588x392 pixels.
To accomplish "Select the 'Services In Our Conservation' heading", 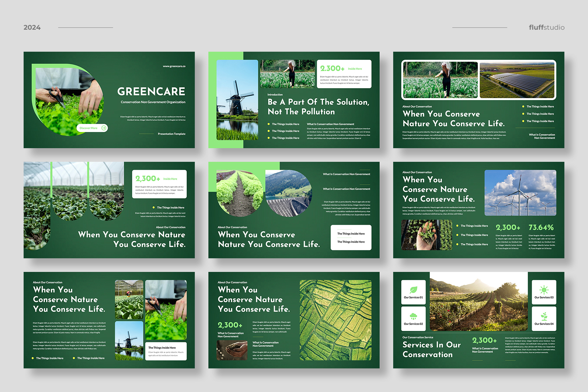I will click(431, 350).
